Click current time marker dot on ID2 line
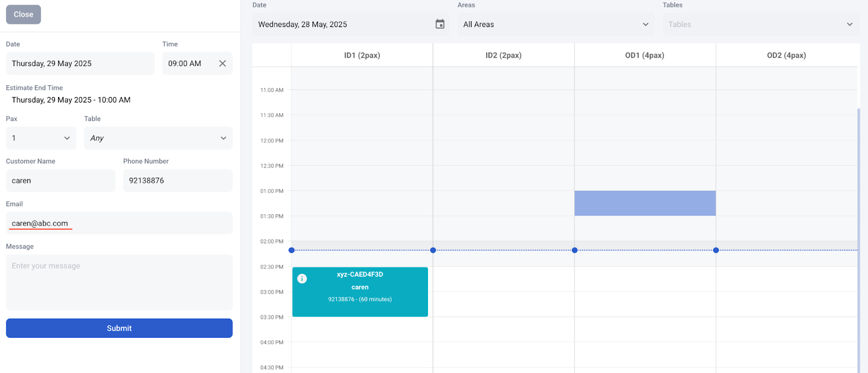Viewport: 868px width, 373px height. coord(433,250)
